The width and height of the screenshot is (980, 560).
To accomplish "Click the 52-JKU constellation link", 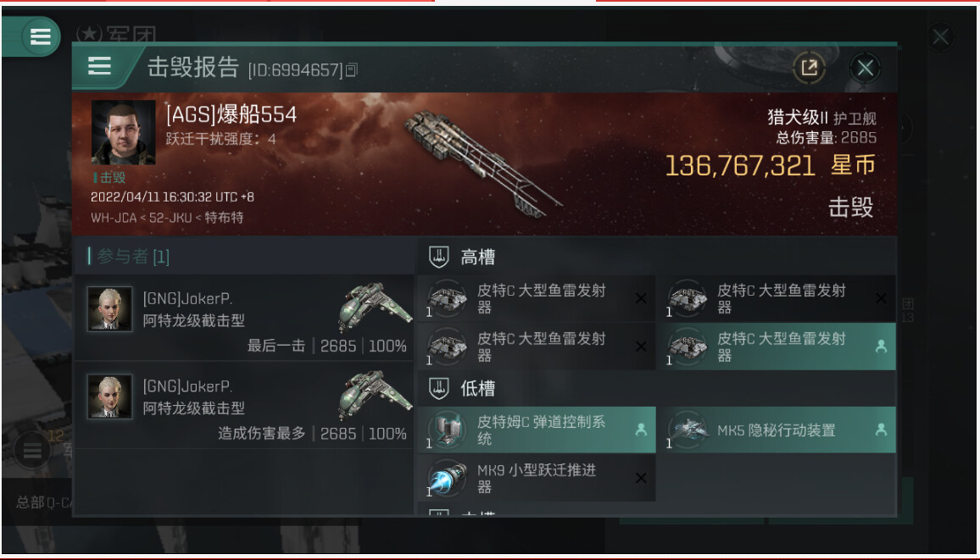I will (x=170, y=218).
